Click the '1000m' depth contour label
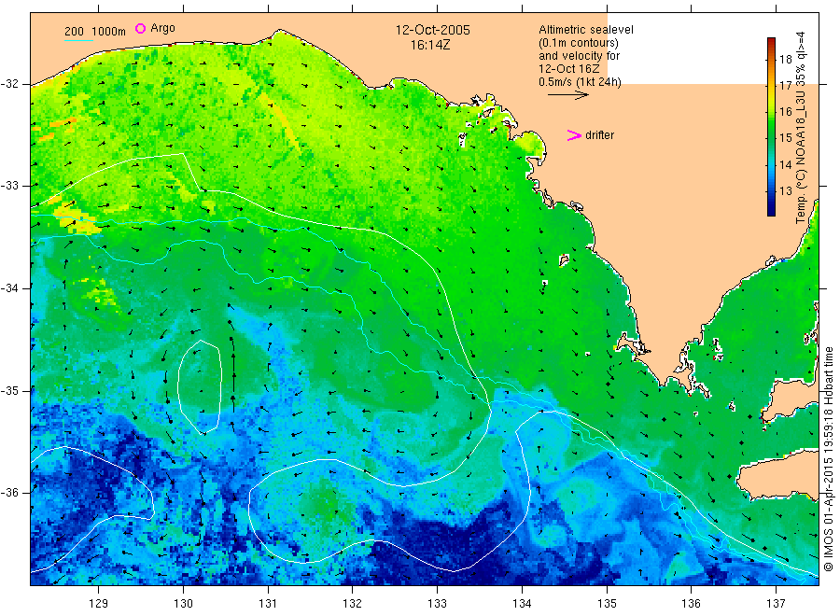This screenshot has width=840, height=616. (109, 32)
